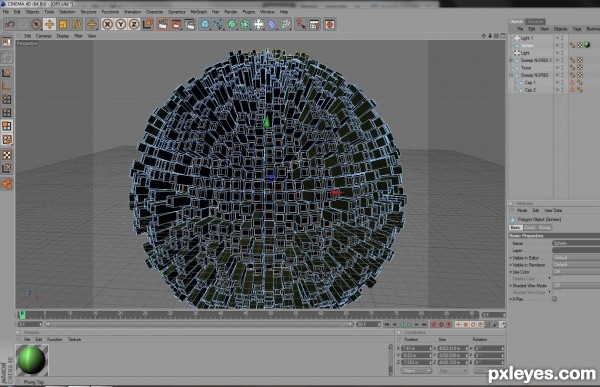Open the MoGraph menu
The width and height of the screenshot is (600, 387).
pos(199,12)
